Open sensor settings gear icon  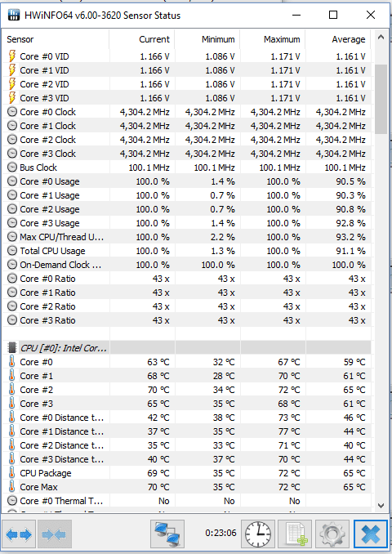click(332, 534)
